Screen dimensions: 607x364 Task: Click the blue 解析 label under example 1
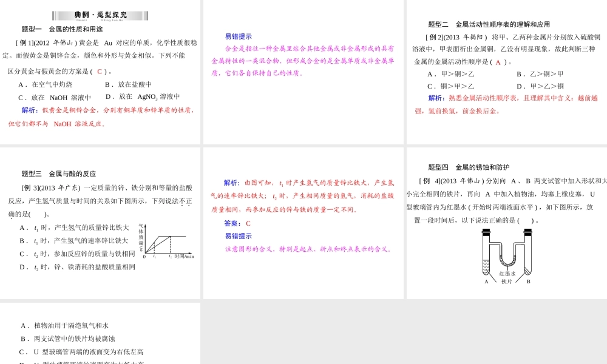point(29,110)
